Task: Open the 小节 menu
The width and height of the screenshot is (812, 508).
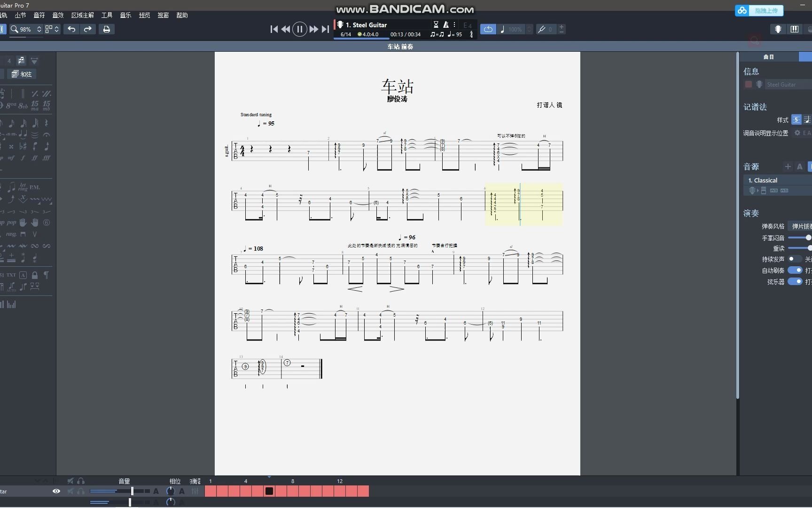Action: point(20,15)
